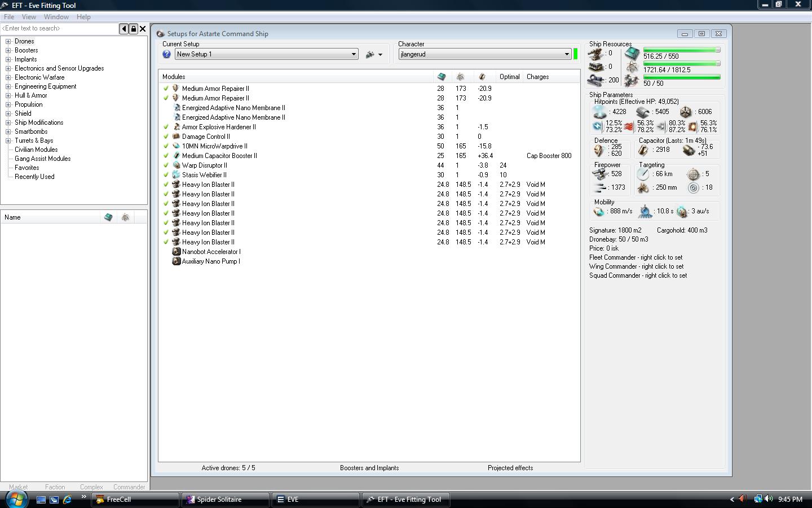Click the Windows Start orb

click(16, 499)
